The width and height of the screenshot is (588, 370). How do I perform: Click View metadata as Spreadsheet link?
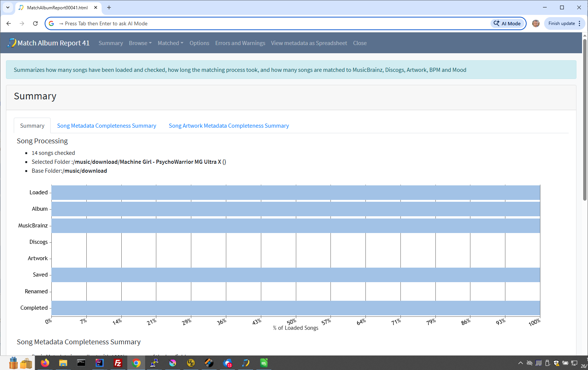pos(309,43)
